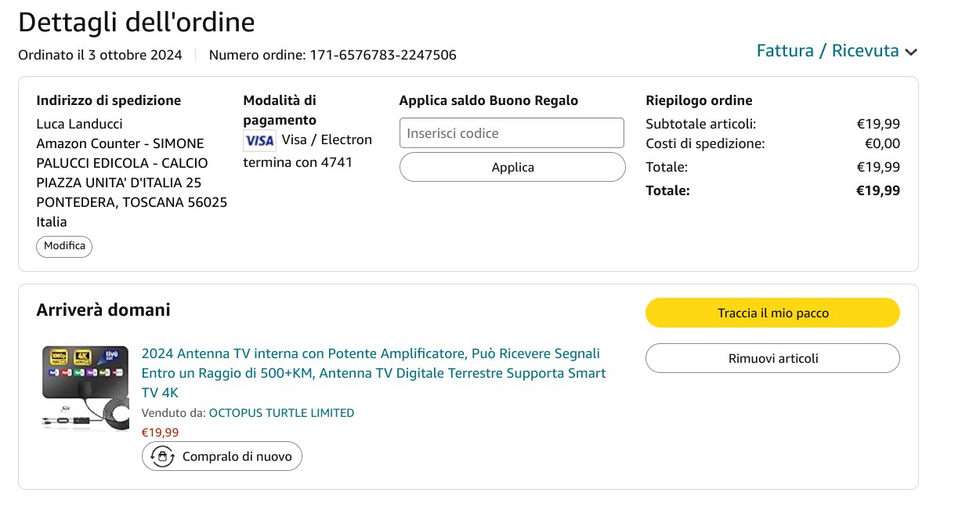Click the Costi di spedizione €0,00 value
The image size is (980, 507).
point(882,143)
